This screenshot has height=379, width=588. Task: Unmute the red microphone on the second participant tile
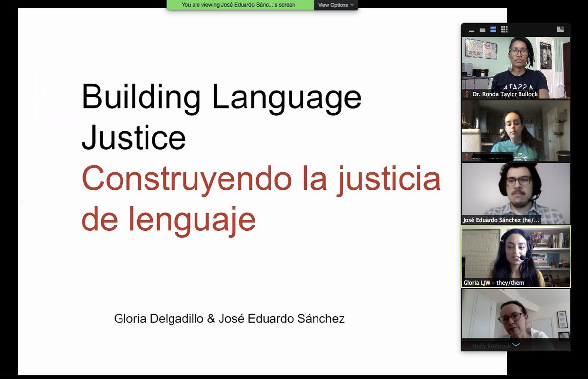pos(466,157)
